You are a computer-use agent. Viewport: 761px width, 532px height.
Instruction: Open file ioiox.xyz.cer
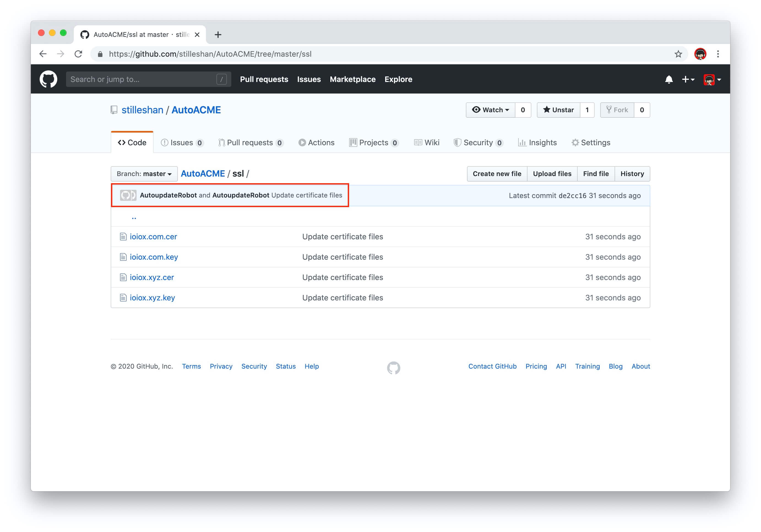pyautogui.click(x=152, y=278)
